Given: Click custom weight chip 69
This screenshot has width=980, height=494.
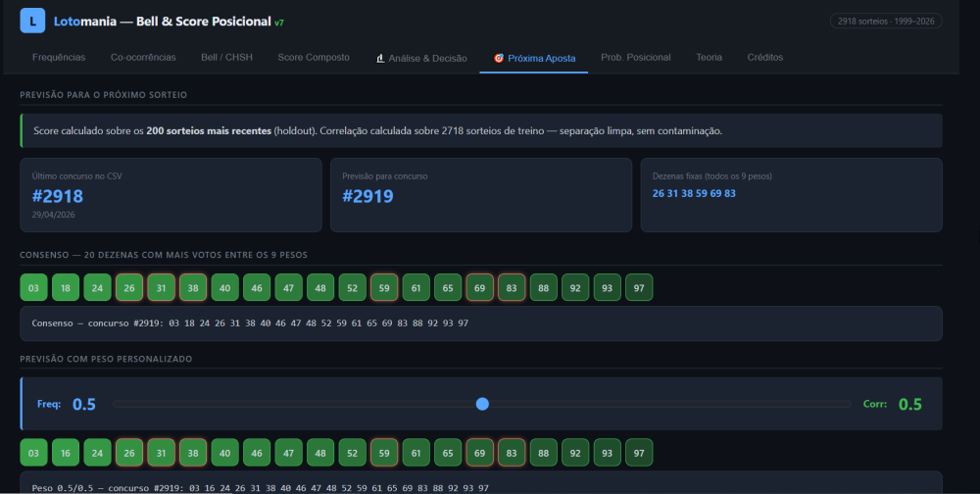Looking at the screenshot, I should tap(479, 453).
